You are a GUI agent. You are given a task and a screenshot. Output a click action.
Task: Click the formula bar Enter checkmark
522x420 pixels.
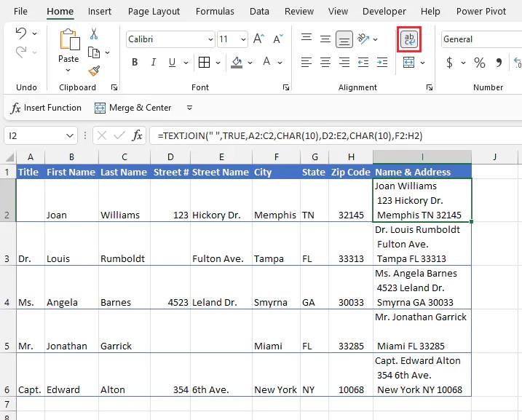[x=119, y=135]
